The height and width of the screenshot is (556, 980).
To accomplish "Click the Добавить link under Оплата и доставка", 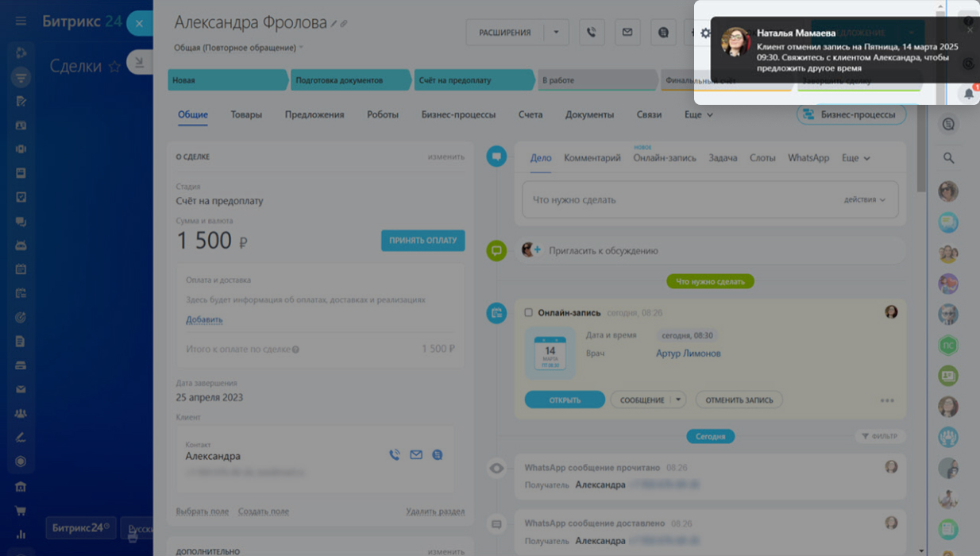I will coord(204,319).
